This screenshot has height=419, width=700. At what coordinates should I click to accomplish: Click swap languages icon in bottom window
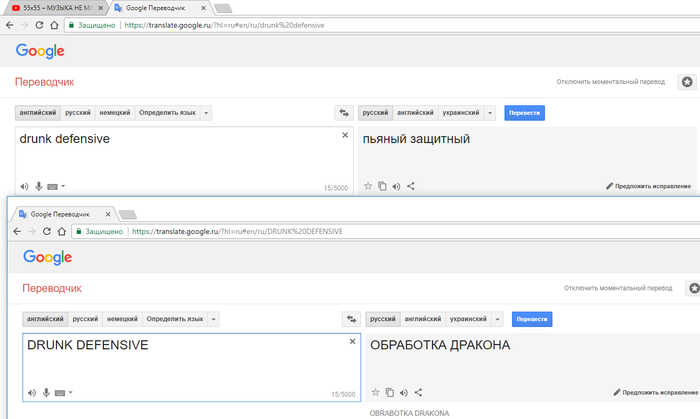(x=351, y=319)
